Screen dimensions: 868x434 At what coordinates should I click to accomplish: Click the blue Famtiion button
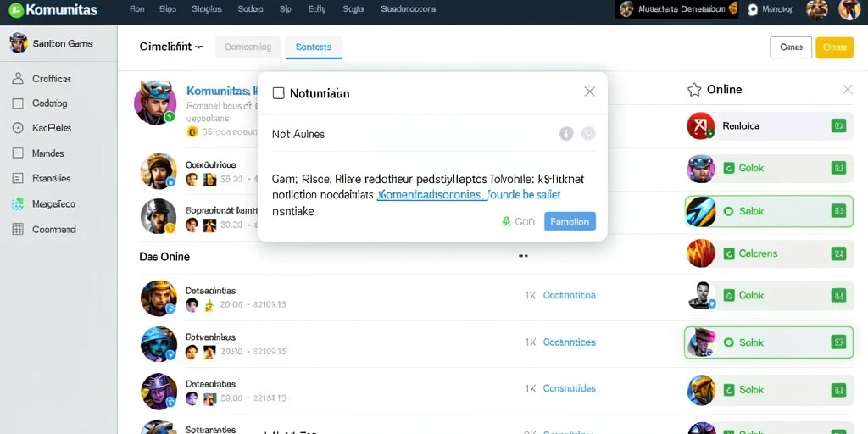coord(570,221)
